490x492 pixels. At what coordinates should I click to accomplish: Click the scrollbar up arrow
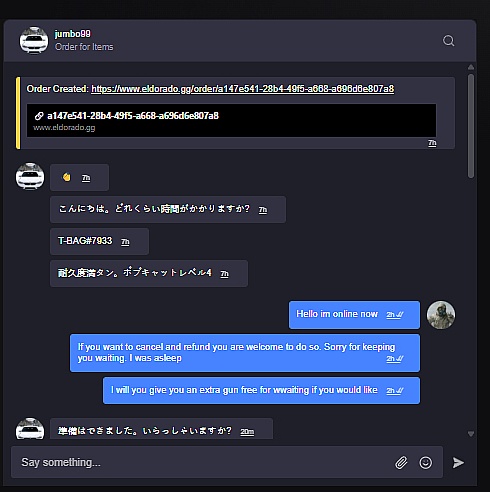click(471, 67)
